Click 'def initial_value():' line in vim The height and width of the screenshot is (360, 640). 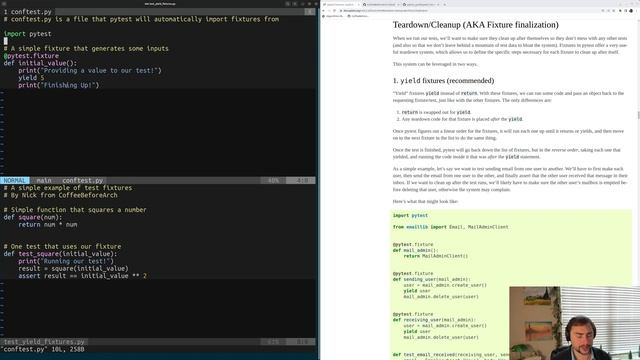click(x=40, y=63)
